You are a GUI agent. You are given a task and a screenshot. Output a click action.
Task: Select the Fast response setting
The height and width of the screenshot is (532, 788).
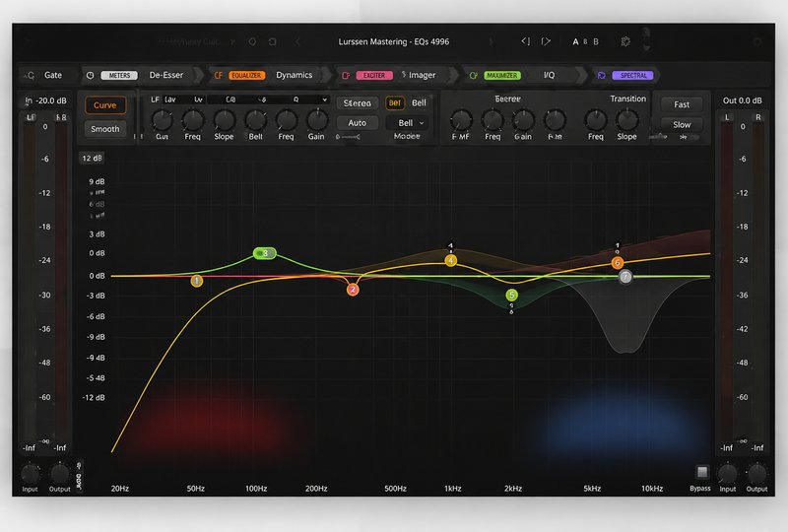pyautogui.click(x=682, y=104)
